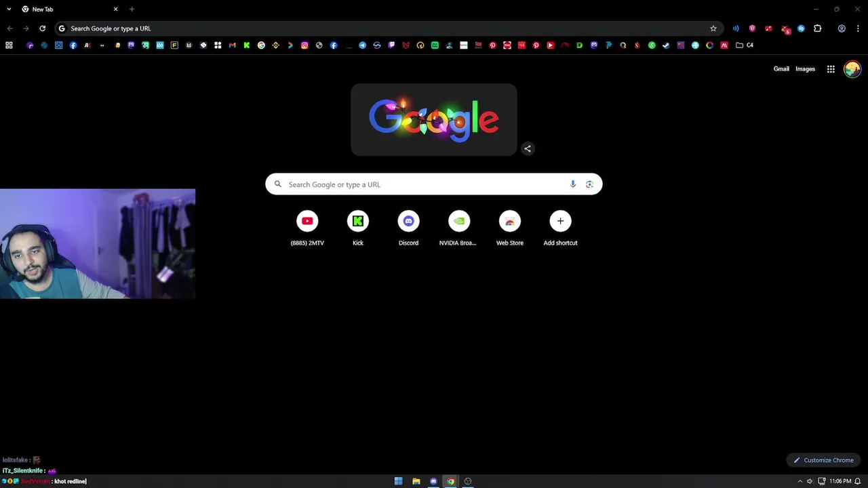This screenshot has height=488, width=868.
Task: Open the Google account avatar
Action: tap(852, 69)
